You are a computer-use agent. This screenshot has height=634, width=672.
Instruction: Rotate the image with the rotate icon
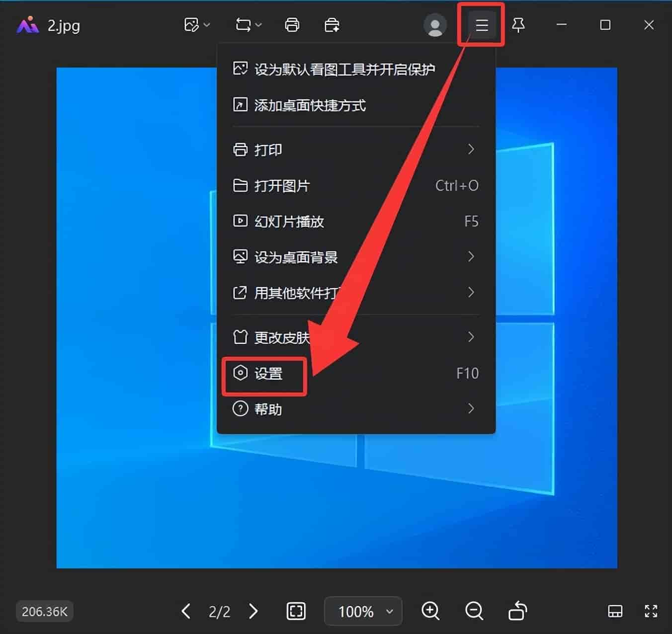tap(517, 611)
